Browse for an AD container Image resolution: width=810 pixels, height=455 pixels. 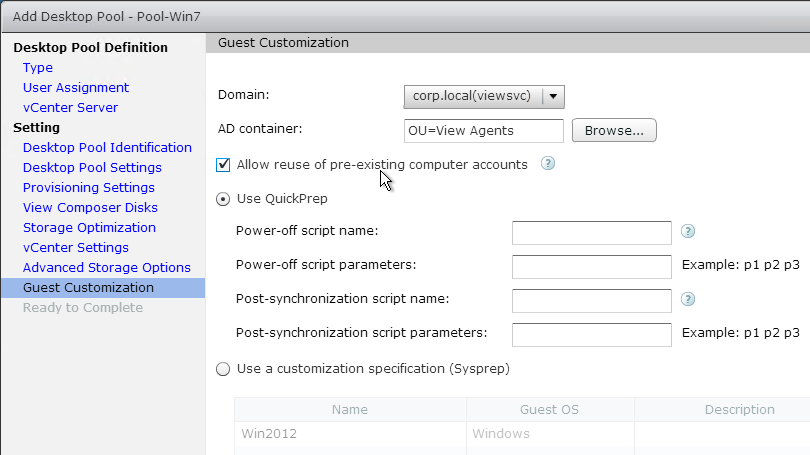tap(614, 131)
